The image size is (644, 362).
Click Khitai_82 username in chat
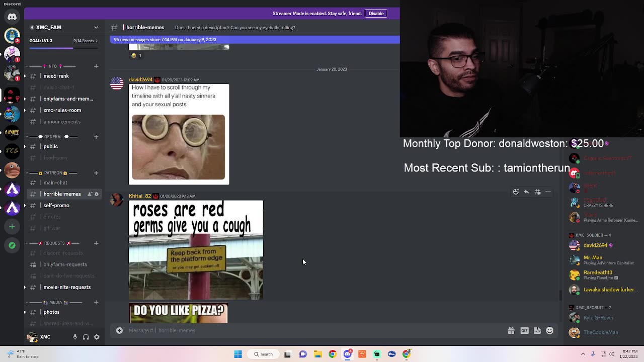click(x=140, y=196)
